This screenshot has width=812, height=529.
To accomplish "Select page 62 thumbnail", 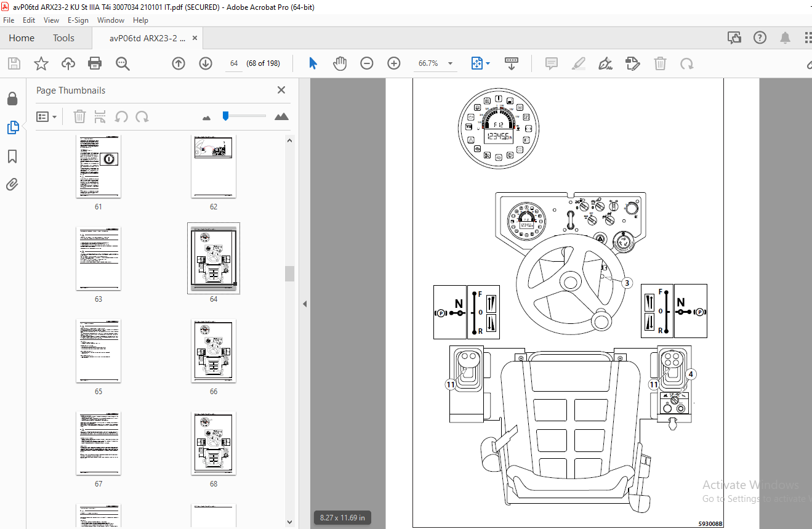I will pyautogui.click(x=214, y=167).
